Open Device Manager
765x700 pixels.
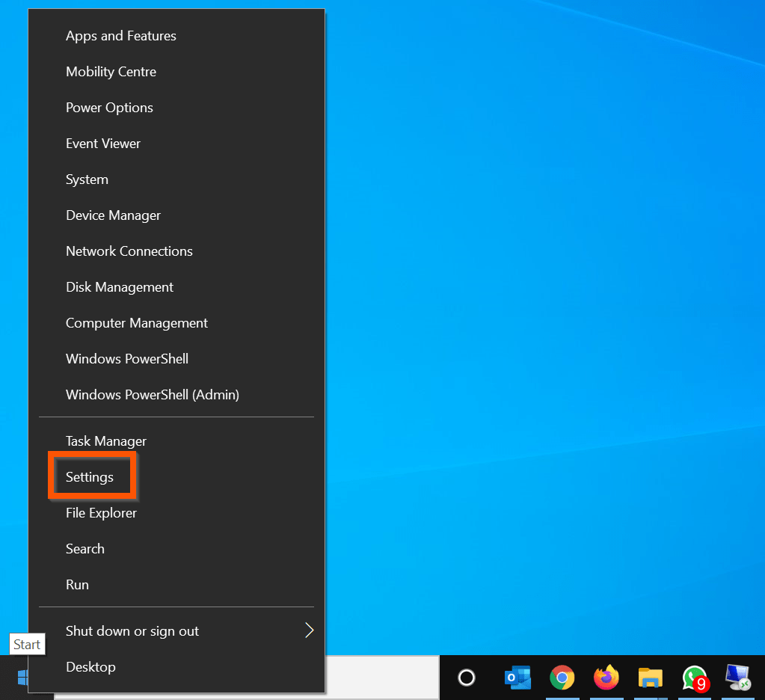pos(176,215)
